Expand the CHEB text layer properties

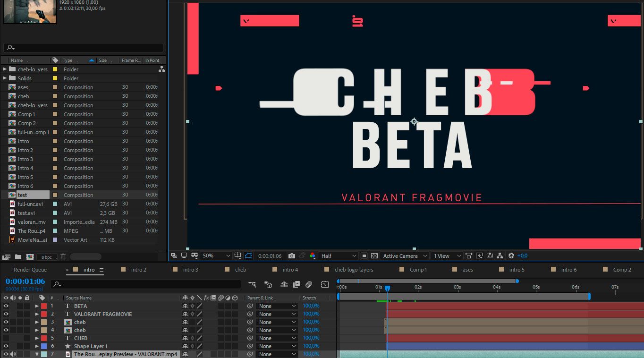coord(37,338)
